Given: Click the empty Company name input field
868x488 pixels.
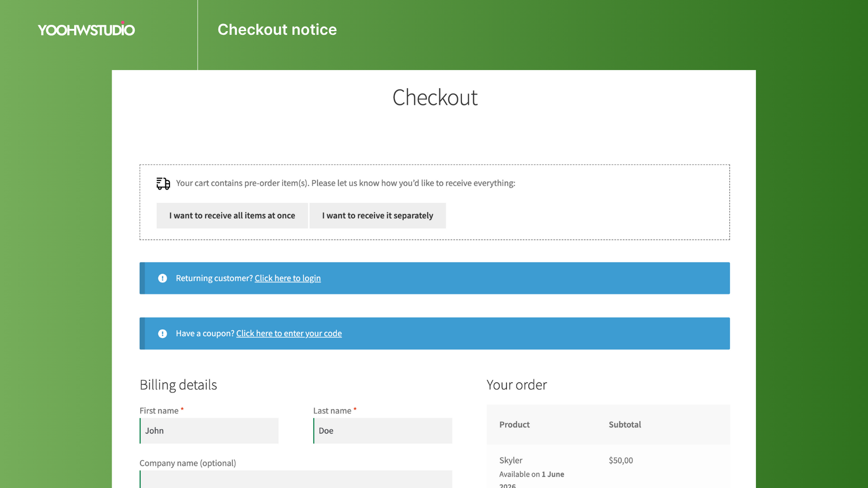Looking at the screenshot, I should (x=296, y=479).
